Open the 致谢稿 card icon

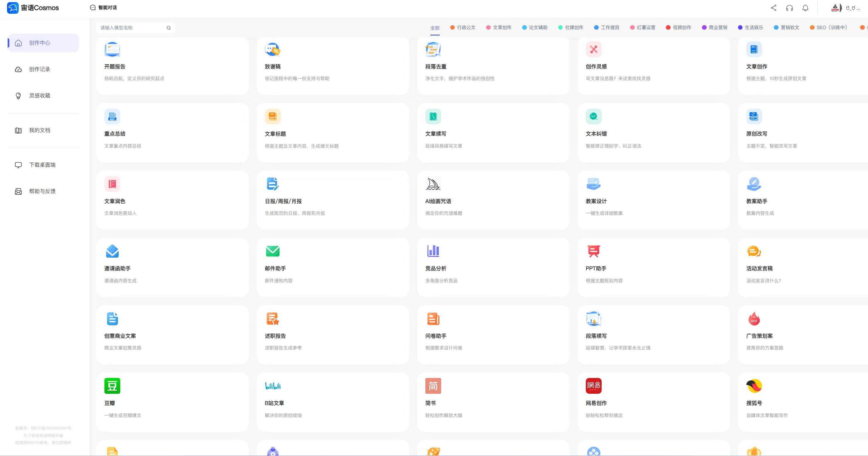273,49
